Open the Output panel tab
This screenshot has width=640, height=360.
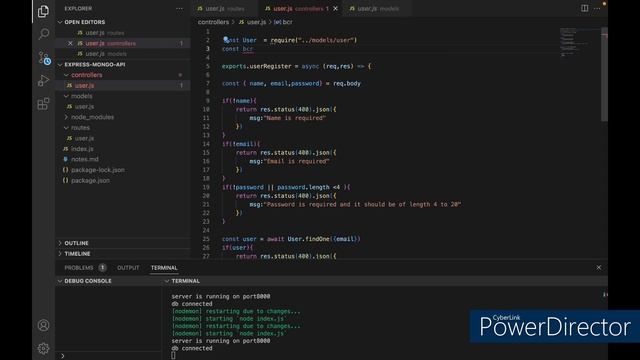pyautogui.click(x=128, y=268)
